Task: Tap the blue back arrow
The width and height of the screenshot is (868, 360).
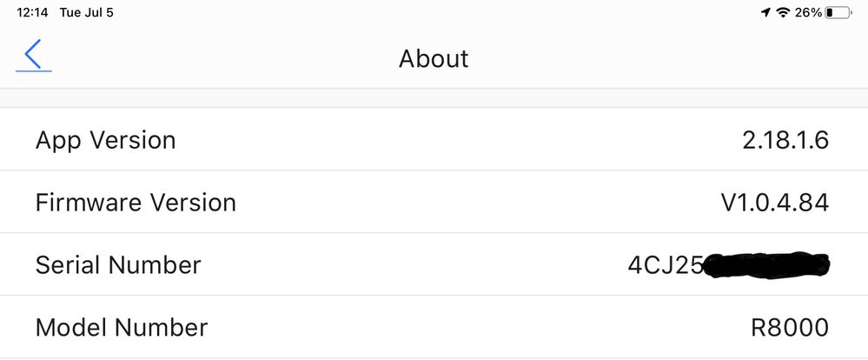Action: [33, 56]
